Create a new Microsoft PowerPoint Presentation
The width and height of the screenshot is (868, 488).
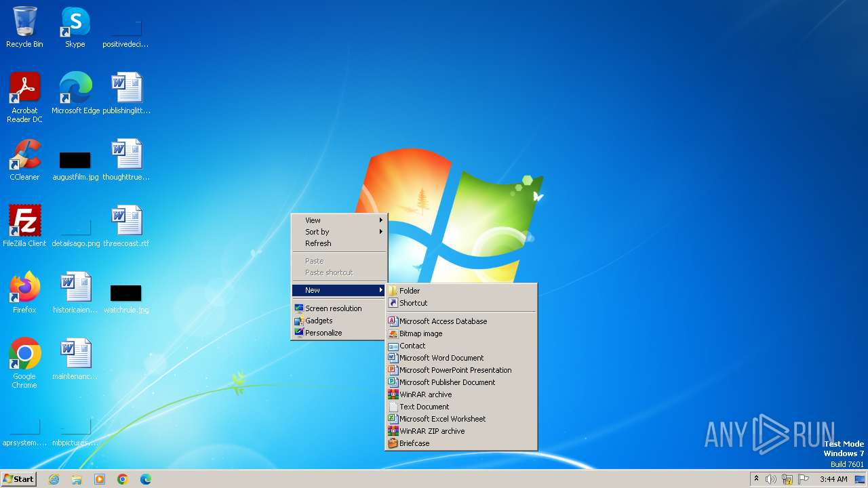point(461,370)
